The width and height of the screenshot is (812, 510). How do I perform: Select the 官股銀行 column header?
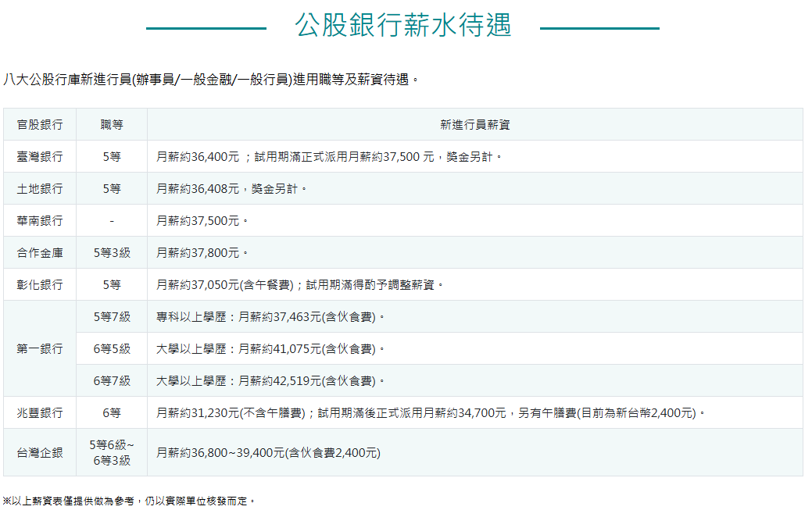click(40, 125)
